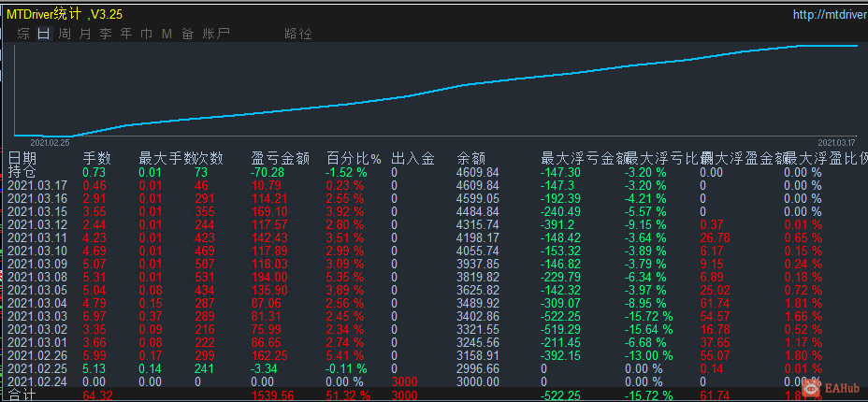Screen dimensions: 868x402
Task: Click the 余额 column header
Action: coord(471,159)
